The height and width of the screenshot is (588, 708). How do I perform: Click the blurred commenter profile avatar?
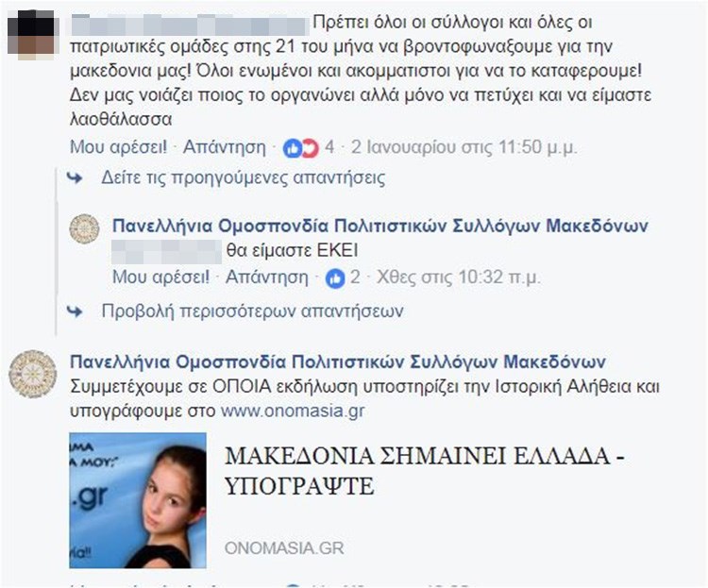[31, 35]
